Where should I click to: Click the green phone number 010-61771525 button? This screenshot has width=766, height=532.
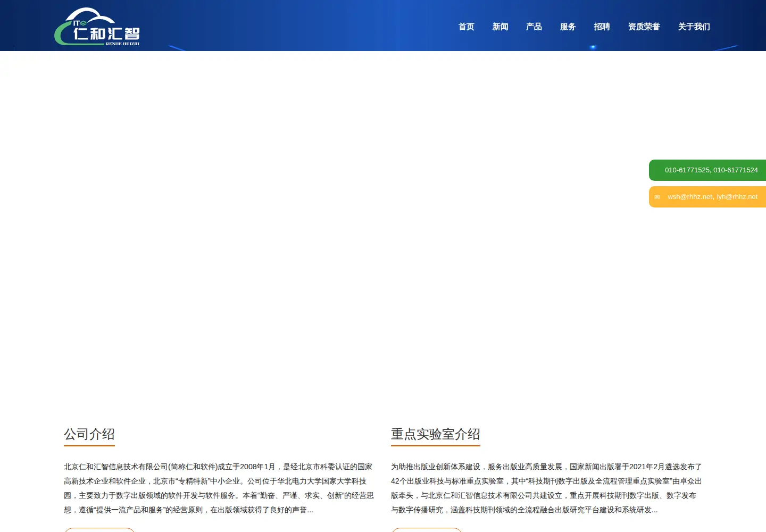(x=707, y=170)
